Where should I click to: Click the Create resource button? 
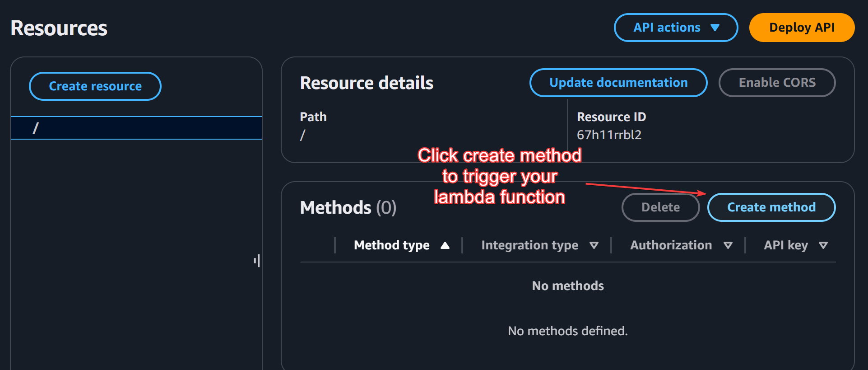click(95, 86)
